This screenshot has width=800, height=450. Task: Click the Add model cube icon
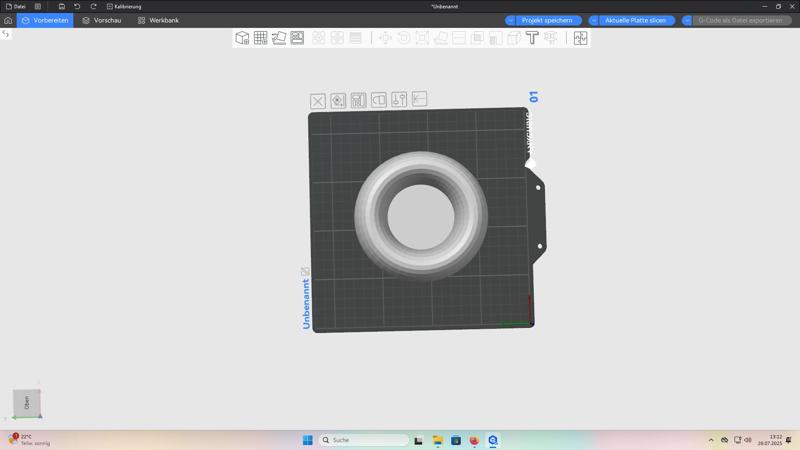tap(242, 38)
